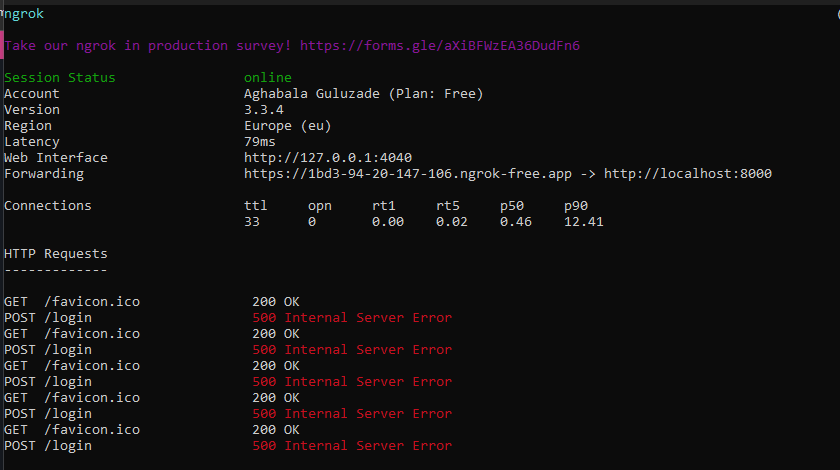Click the version number '3.3.4'
The height and width of the screenshot is (470, 840).
click(264, 110)
